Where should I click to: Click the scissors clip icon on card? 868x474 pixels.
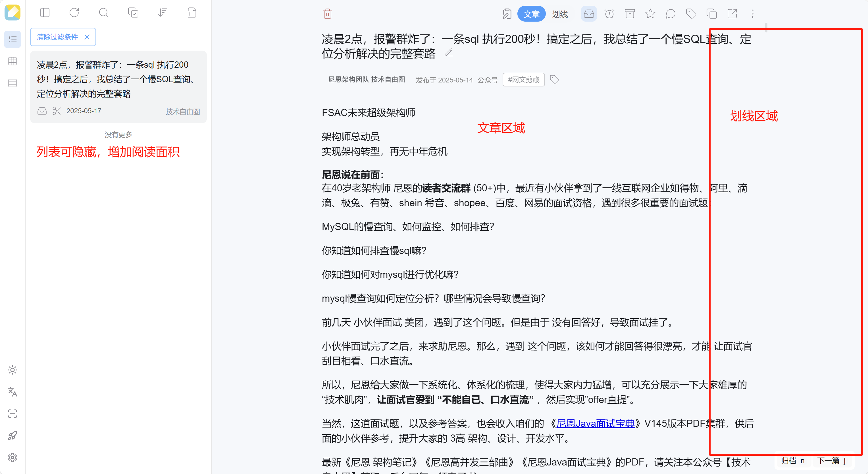click(57, 111)
